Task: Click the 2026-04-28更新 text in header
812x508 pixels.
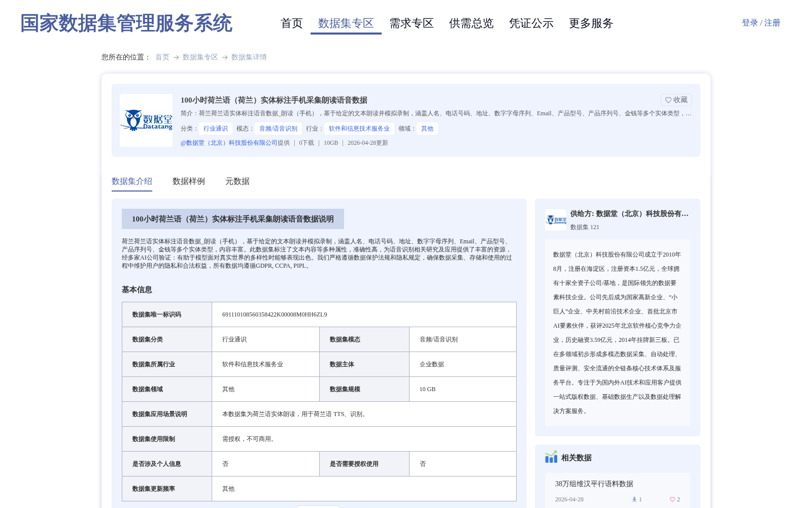Action: pos(368,143)
